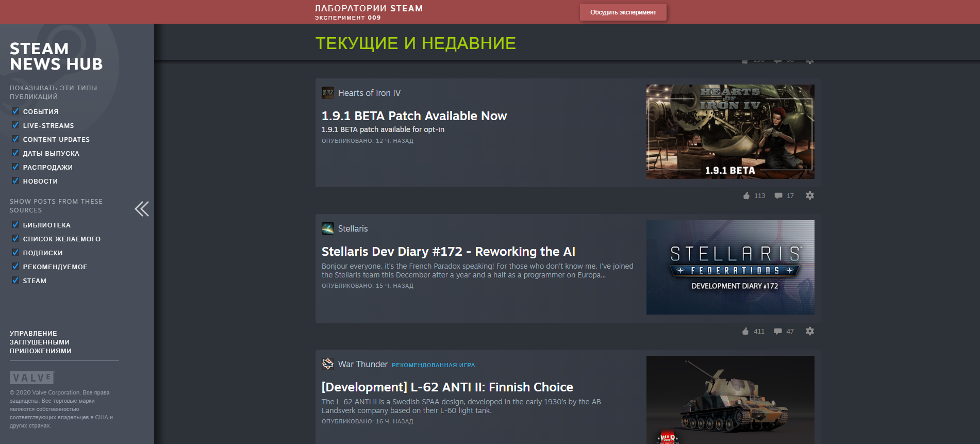Click the War Thunder game name
The height and width of the screenshot is (444, 980).
[x=363, y=364]
